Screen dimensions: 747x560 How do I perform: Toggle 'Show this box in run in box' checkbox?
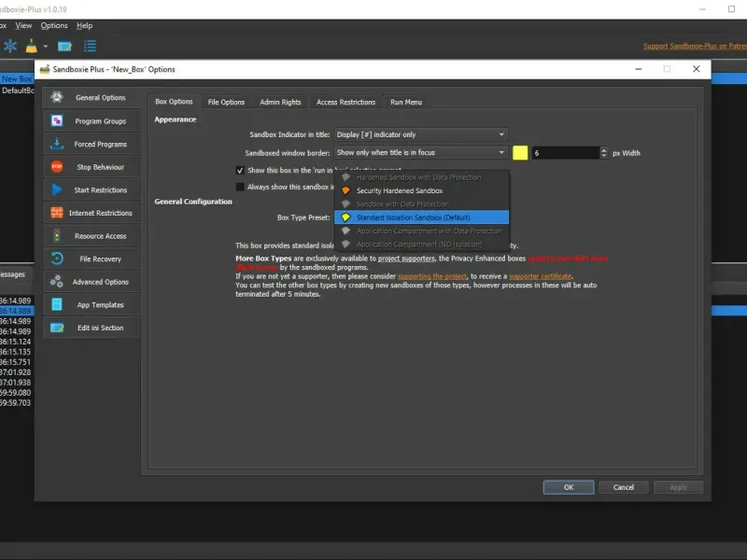click(240, 170)
